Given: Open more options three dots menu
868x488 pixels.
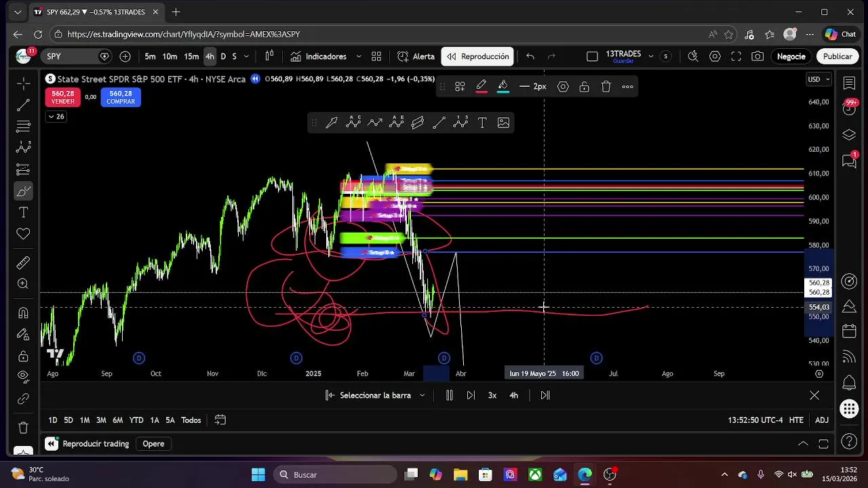Looking at the screenshot, I should (627, 86).
